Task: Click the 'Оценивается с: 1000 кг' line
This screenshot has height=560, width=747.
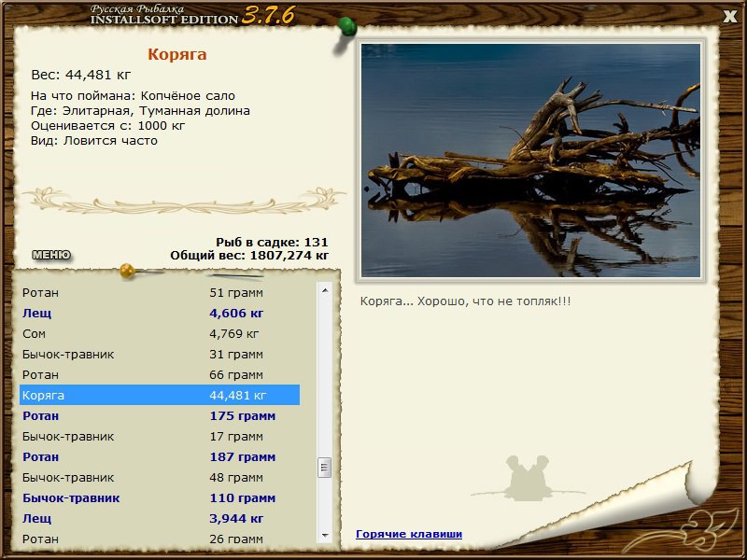Action: click(107, 126)
